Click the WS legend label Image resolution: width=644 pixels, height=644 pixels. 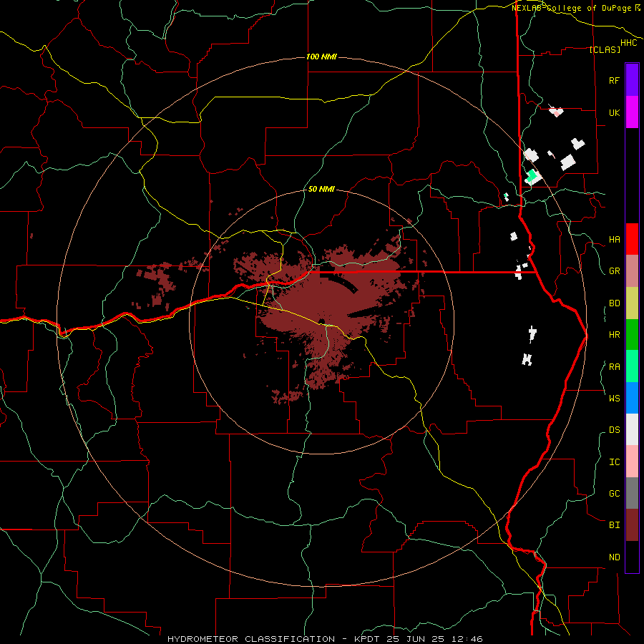coord(614,398)
